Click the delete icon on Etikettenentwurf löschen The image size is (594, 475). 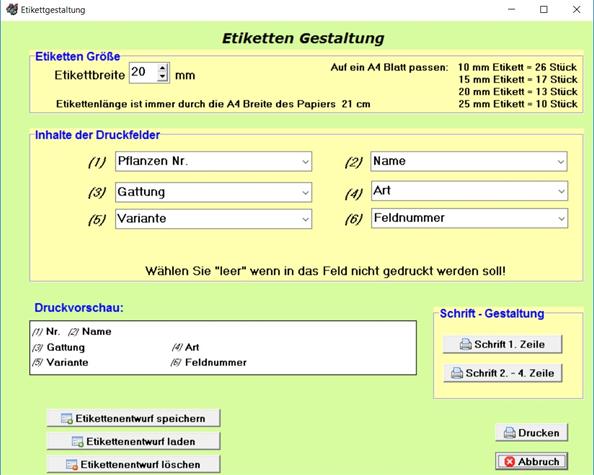(x=72, y=465)
